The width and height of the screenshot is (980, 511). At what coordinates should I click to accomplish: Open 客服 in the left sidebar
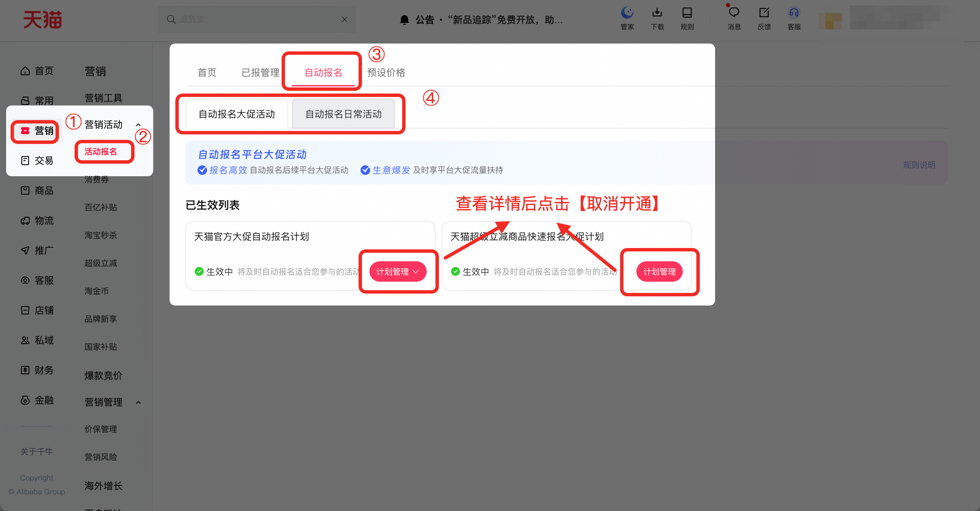point(37,280)
